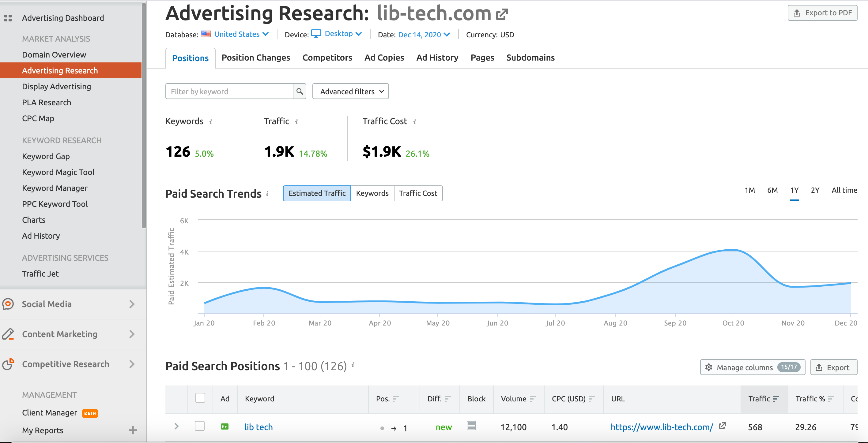This screenshot has width=868, height=443.
Task: Open external link icon beside lib-tech.com URL
Action: [x=722, y=426]
